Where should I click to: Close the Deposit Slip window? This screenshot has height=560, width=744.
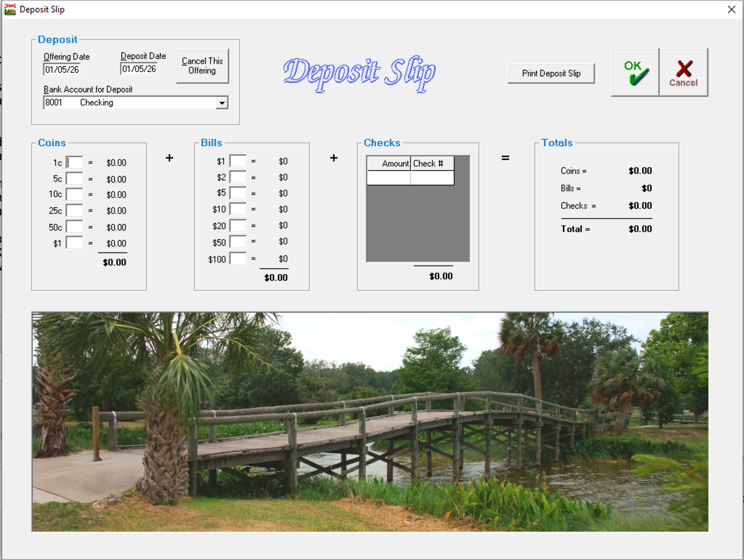732,9
